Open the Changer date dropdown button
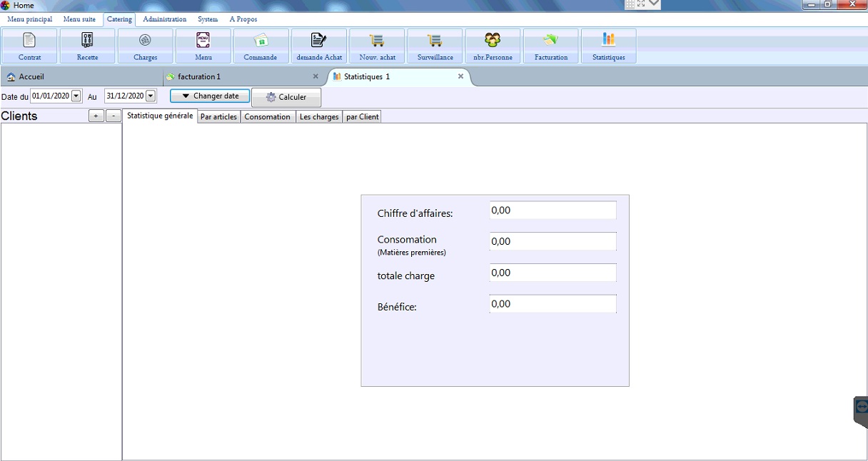Screen dimensions: 868x461 click(210, 96)
